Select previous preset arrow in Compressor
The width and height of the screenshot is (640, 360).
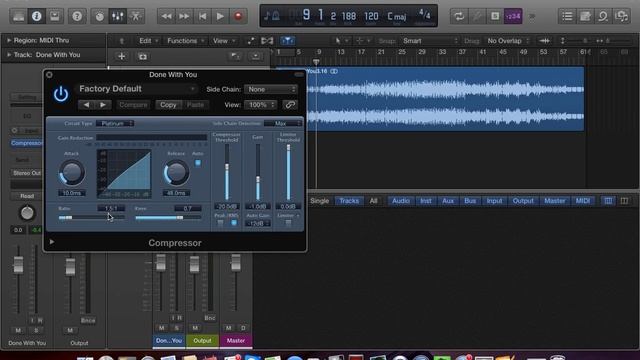click(87, 105)
